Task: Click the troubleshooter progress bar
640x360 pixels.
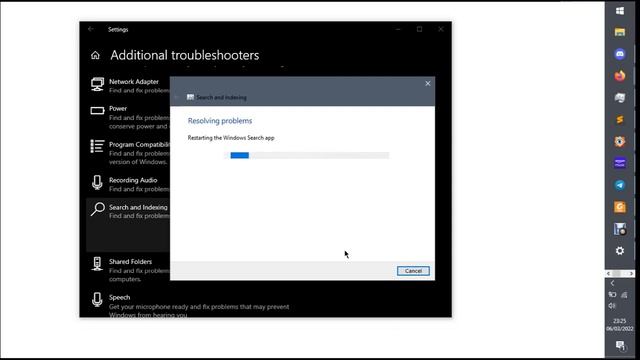Action: [x=307, y=155]
